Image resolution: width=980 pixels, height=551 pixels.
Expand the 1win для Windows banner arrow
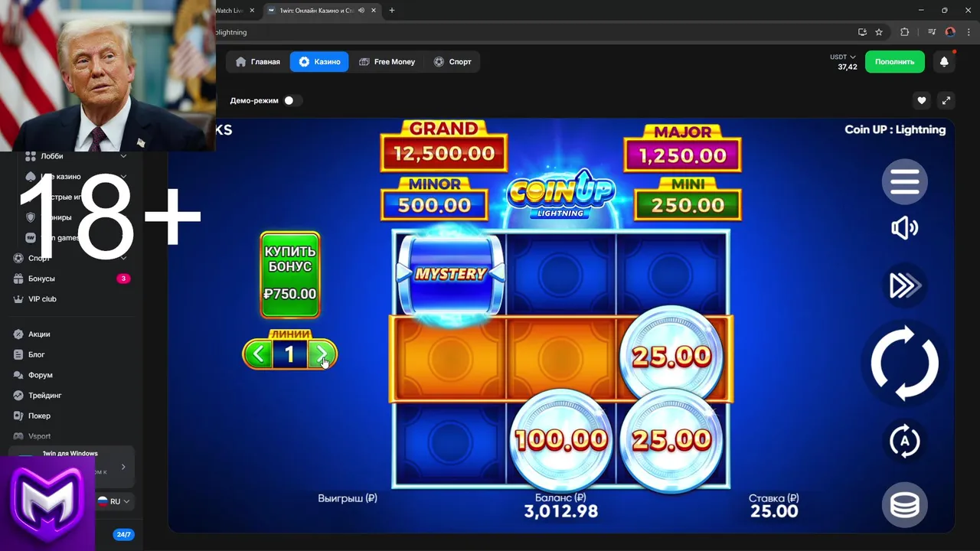(x=123, y=467)
